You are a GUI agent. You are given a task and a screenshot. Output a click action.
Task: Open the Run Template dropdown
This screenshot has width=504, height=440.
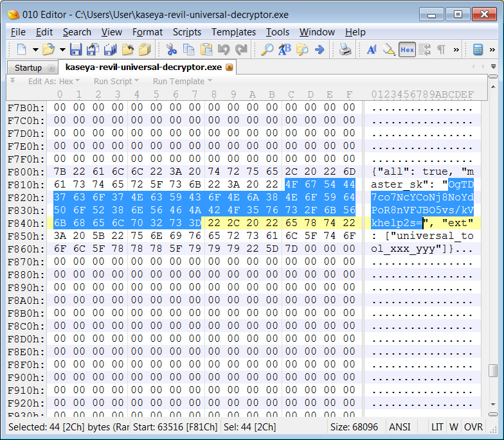[183, 81]
